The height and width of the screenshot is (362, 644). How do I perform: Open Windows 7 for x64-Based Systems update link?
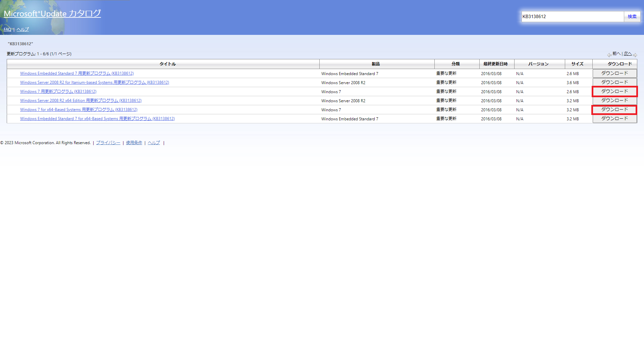79,110
